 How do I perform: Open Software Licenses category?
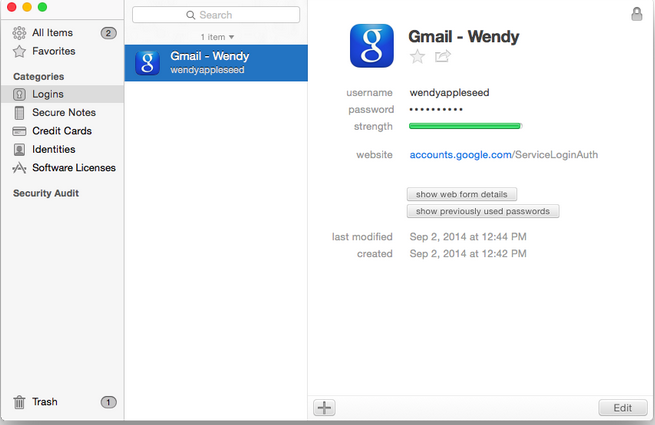[62, 168]
